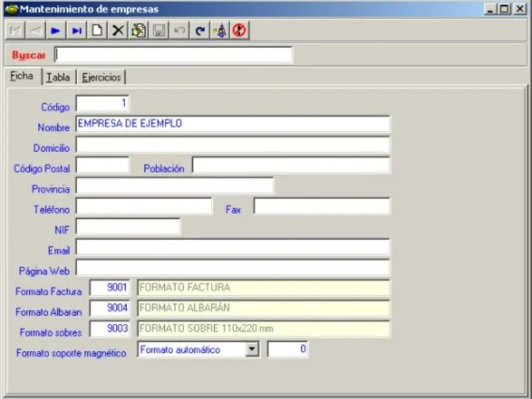Image resolution: width=532 pixels, height=399 pixels.
Task: Click the Email field
Action: click(233, 247)
